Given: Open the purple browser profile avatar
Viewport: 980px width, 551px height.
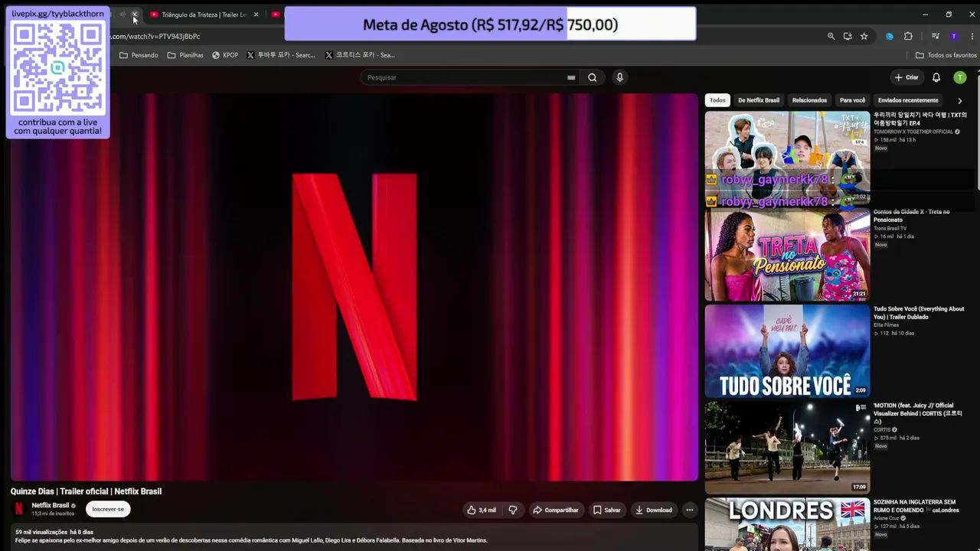Looking at the screenshot, I should click(954, 36).
